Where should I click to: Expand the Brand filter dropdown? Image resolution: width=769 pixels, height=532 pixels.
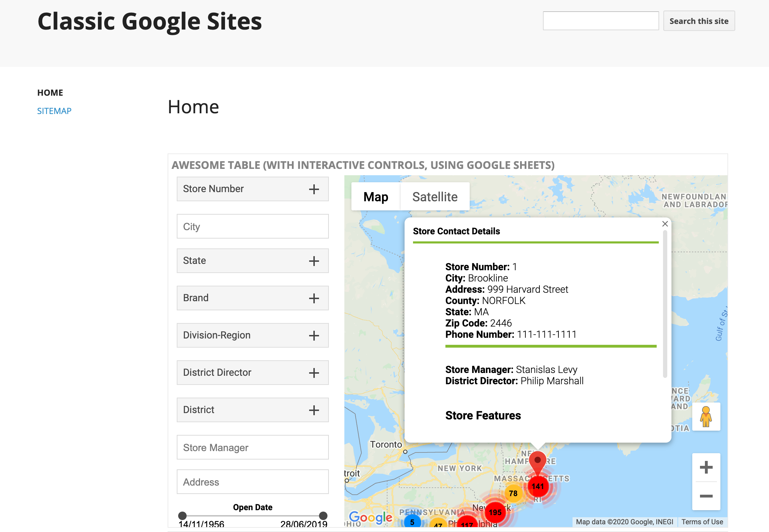point(253,298)
